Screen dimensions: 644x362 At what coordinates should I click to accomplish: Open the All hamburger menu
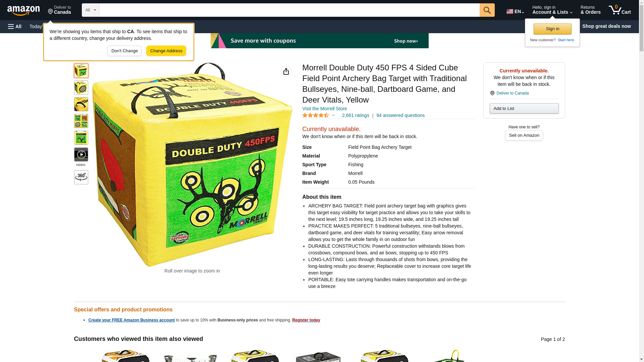[x=15, y=26]
